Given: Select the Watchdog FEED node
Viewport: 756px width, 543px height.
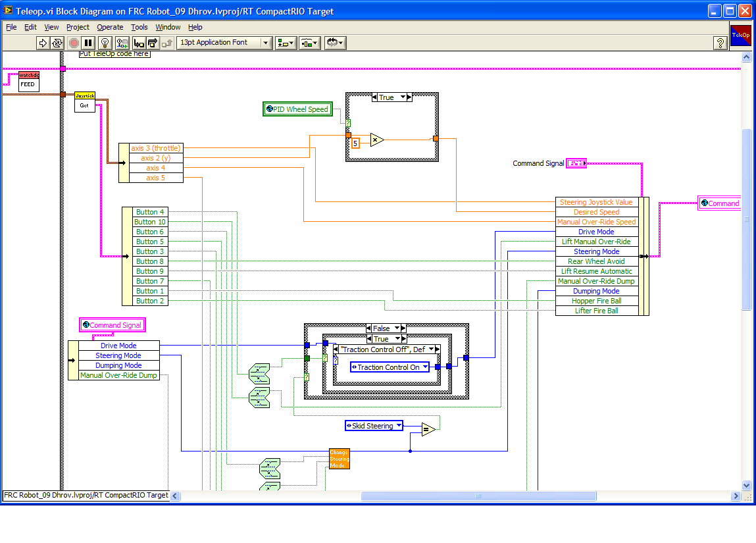Looking at the screenshot, I should pyautogui.click(x=28, y=81).
